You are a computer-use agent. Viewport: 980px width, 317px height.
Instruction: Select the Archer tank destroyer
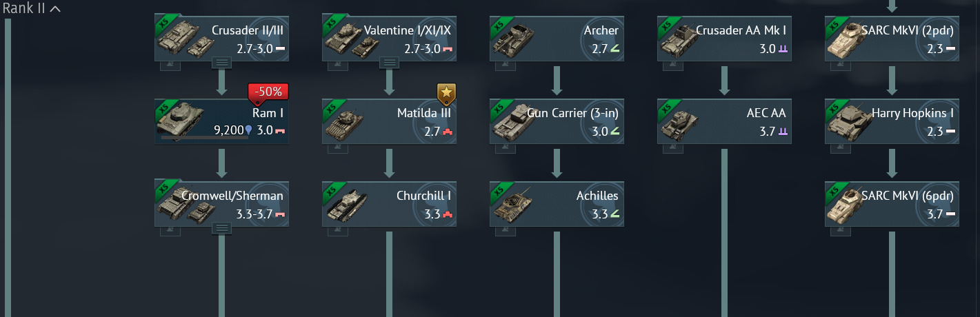pos(557,39)
